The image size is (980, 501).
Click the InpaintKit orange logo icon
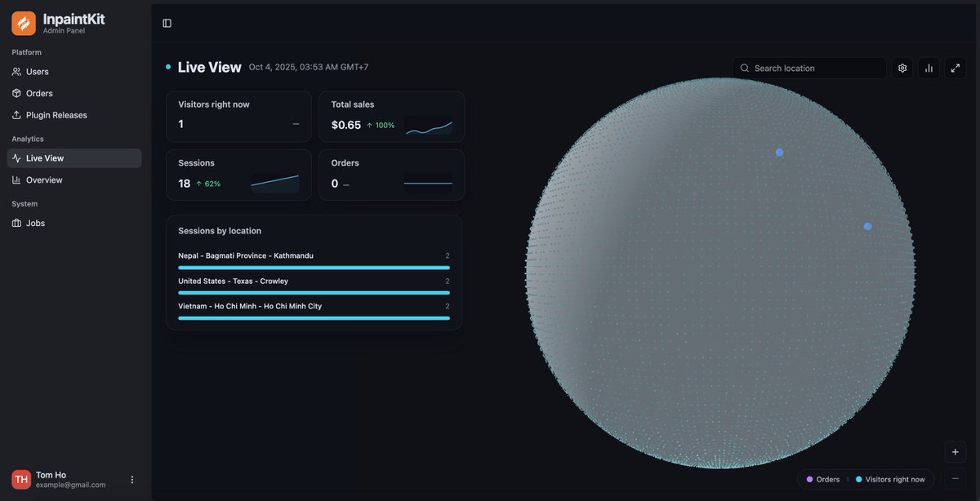(23, 23)
